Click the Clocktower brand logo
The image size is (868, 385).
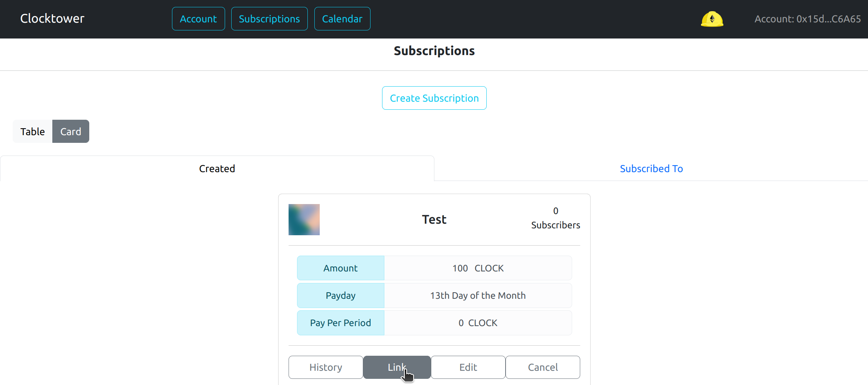52,18
